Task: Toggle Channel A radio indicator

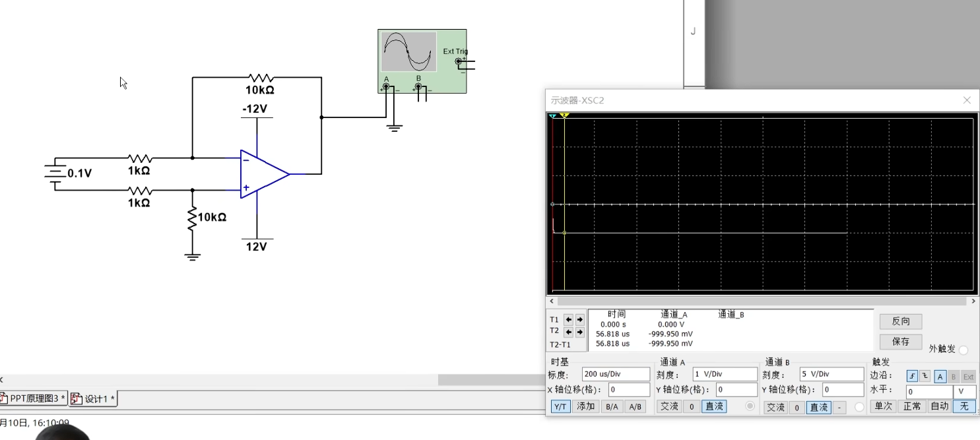Action: [x=750, y=406]
